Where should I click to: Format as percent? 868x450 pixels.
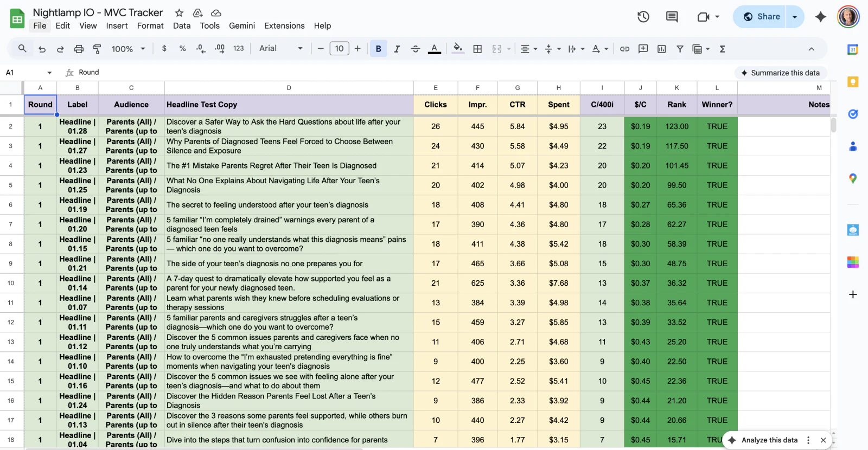click(x=182, y=48)
